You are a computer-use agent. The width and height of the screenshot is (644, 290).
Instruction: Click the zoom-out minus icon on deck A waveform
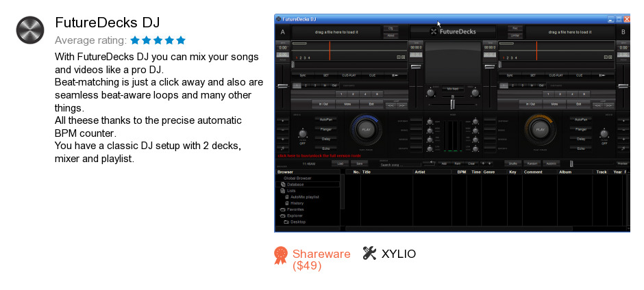point(399,57)
